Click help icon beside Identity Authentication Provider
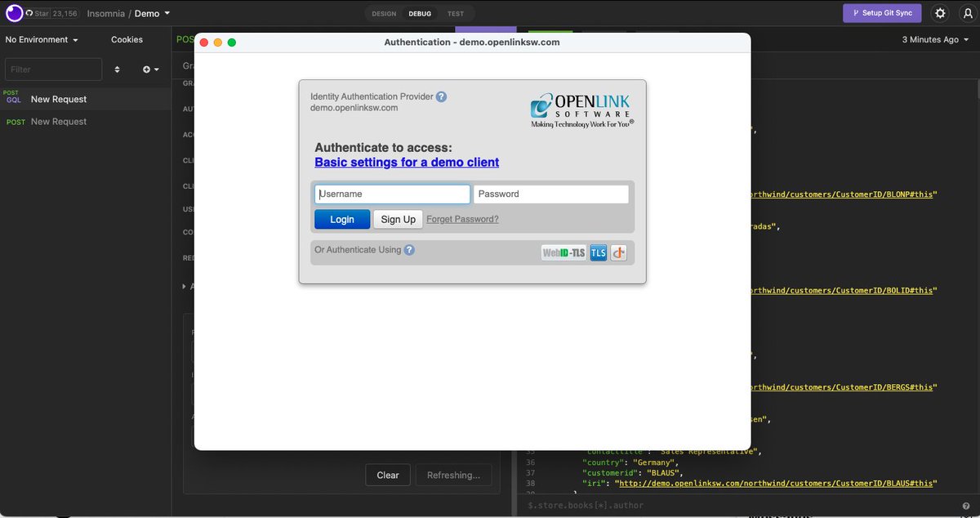The height and width of the screenshot is (518, 980). 441,96
